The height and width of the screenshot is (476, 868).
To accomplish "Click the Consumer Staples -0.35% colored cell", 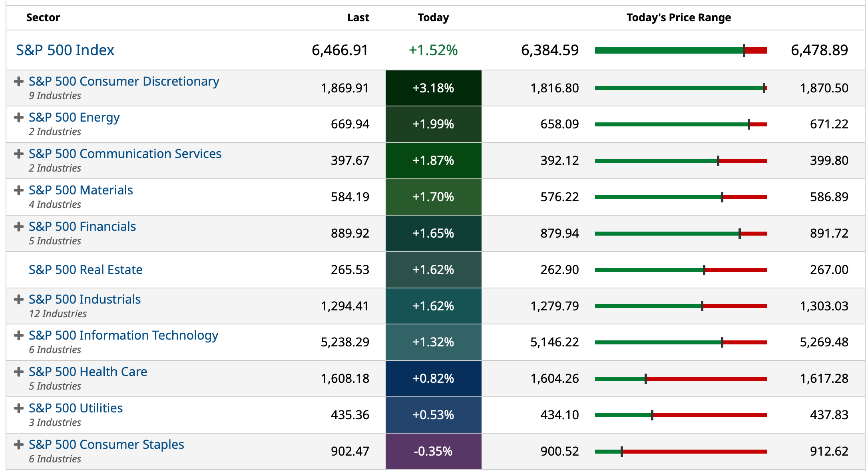I will 433,452.
